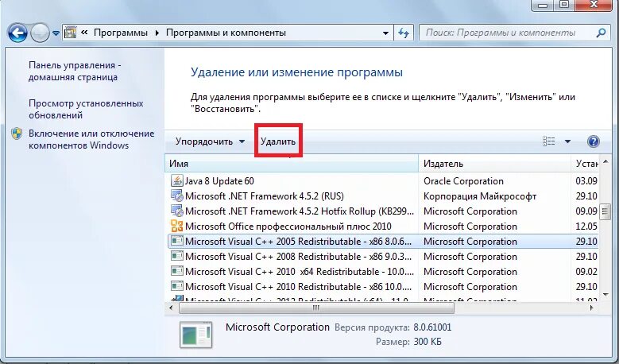
Task: Select 'Microsoft .NET Framework 4.5.2 (RUS)'
Action: (383, 196)
